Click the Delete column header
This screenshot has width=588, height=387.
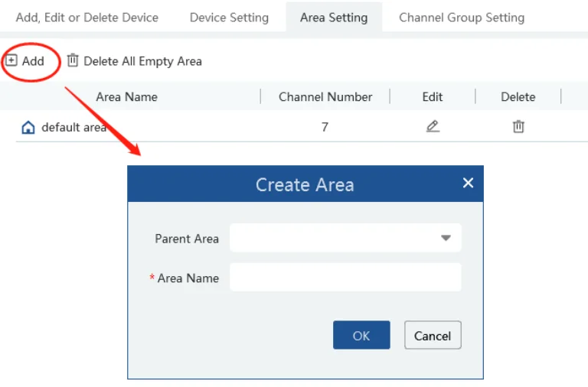tap(518, 96)
